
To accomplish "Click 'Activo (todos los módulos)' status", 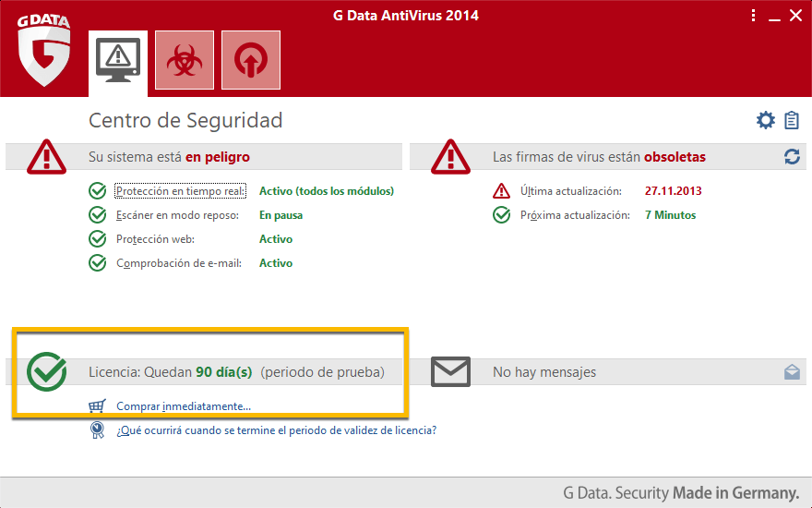I will [327, 191].
